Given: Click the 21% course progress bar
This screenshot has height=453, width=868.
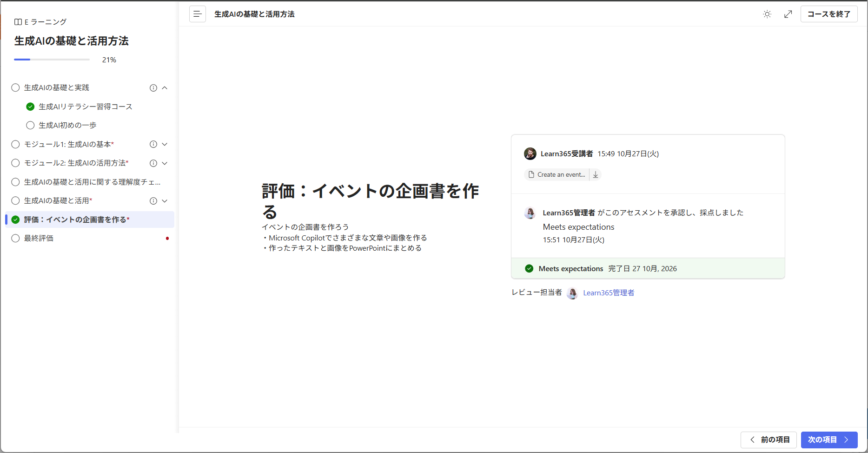Looking at the screenshot, I should coord(52,60).
